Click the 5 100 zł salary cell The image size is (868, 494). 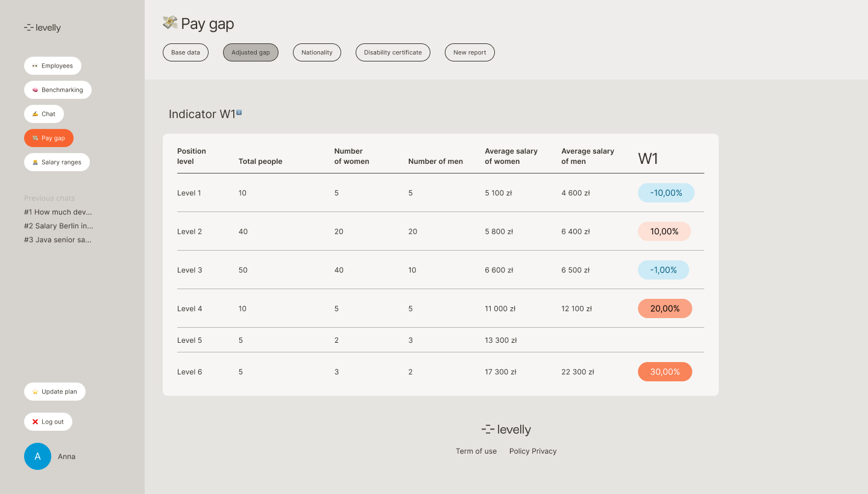[498, 193]
